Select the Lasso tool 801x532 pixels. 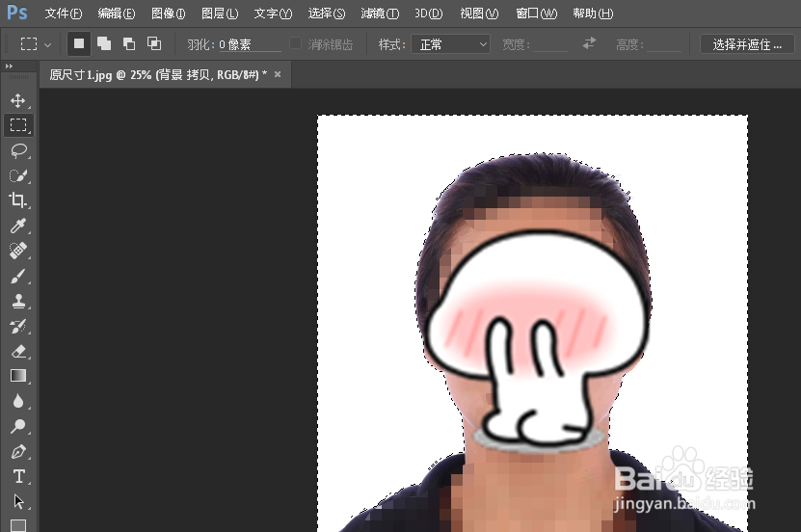coord(18,150)
